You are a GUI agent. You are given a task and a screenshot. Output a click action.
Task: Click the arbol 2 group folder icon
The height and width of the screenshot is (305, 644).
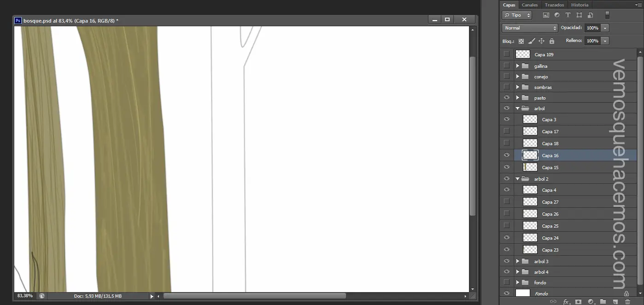[525, 179]
